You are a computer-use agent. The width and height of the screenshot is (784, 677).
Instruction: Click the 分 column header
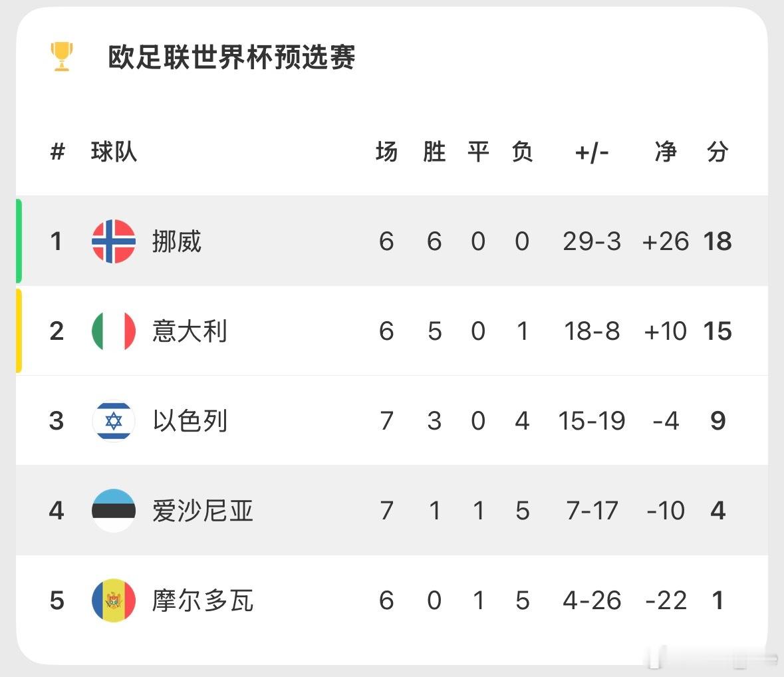(718, 152)
